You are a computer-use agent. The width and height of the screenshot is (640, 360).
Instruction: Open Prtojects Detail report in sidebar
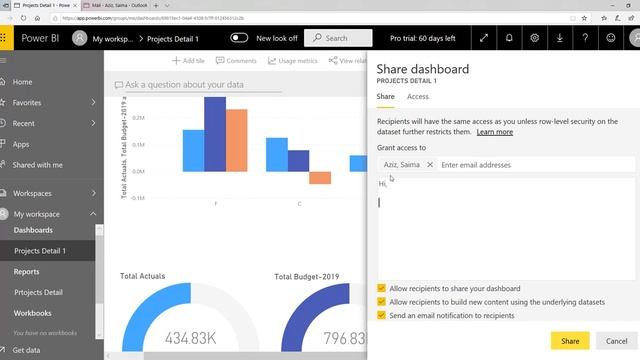pos(38,292)
